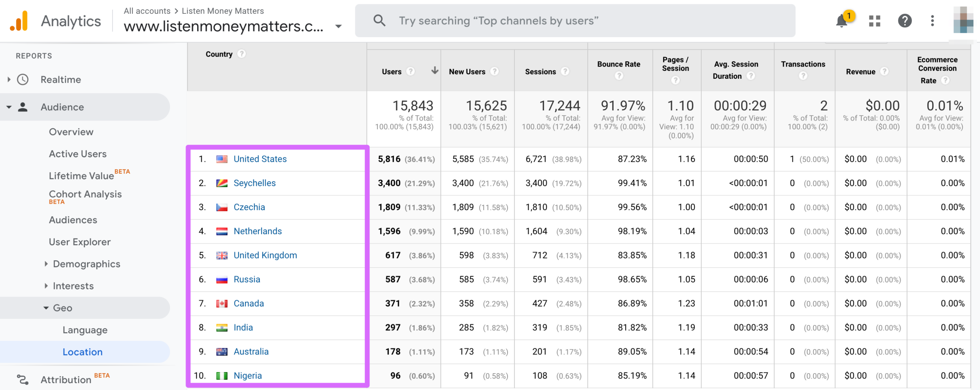Click the help icon beside Sessions header
This screenshot has height=390, width=980.
[x=565, y=72]
